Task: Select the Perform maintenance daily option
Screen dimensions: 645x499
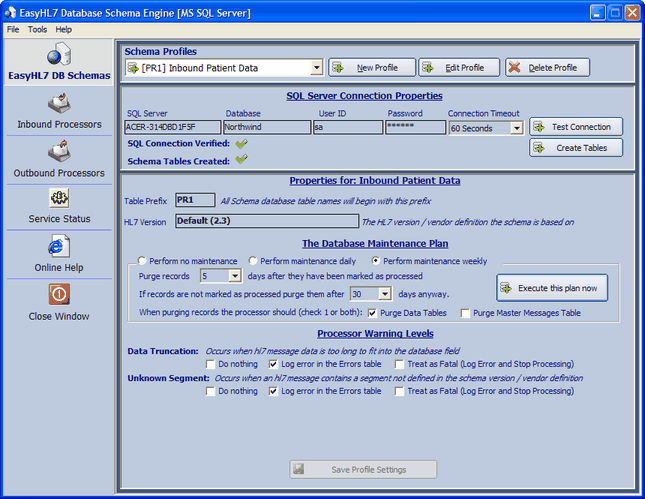Action: click(254, 261)
